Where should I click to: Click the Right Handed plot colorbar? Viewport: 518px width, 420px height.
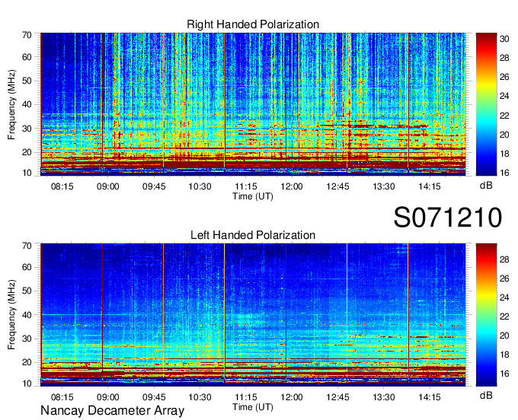486,104
